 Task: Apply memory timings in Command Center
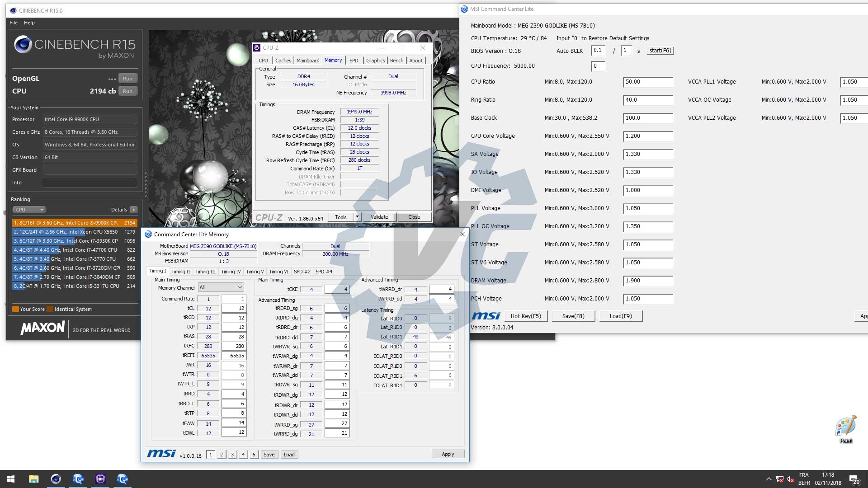click(448, 454)
